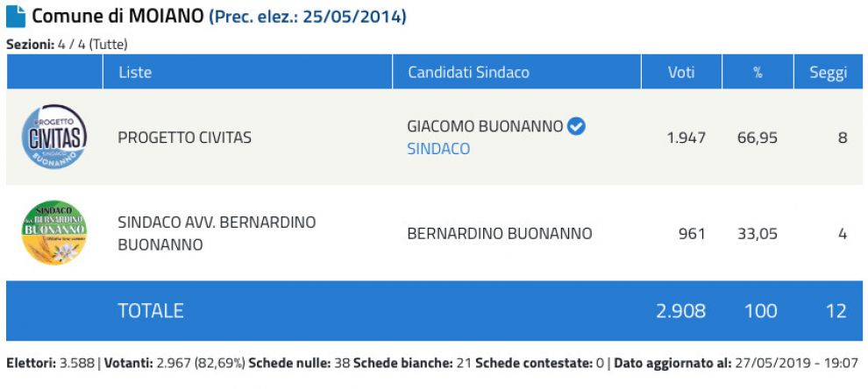Select the SINDACO AVV. BERNARDINO BUONANNO list name
Viewport: 868px width, 389px height.
click(217, 233)
